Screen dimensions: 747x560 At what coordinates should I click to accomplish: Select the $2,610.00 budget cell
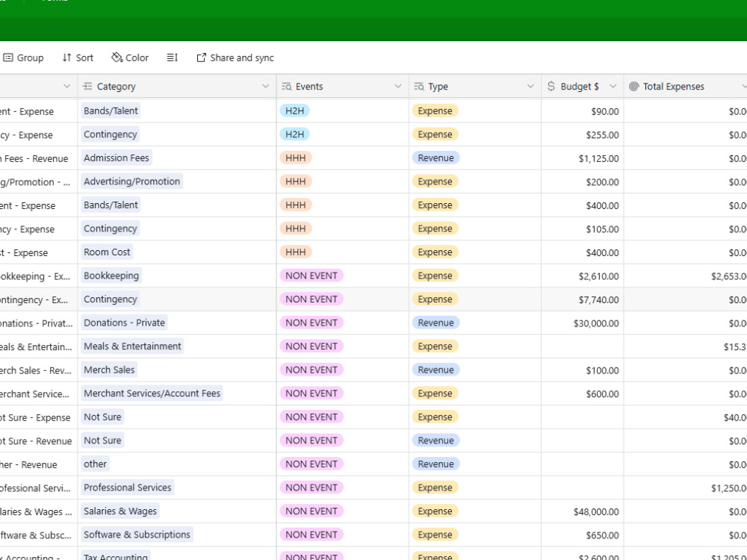pos(583,276)
